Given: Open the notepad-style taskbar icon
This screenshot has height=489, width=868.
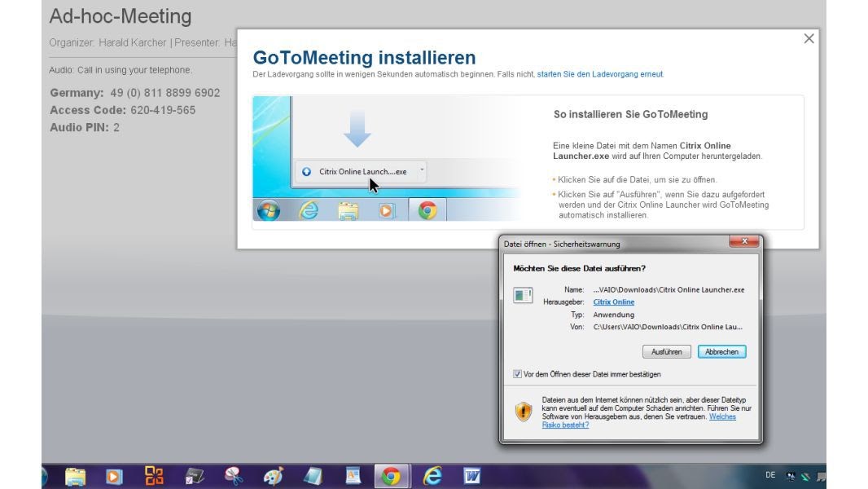Looking at the screenshot, I should [x=313, y=476].
